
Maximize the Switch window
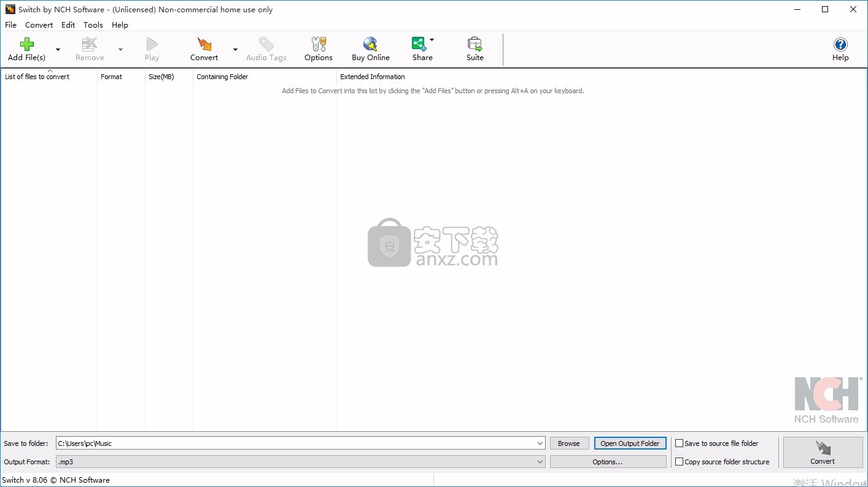[x=825, y=9]
